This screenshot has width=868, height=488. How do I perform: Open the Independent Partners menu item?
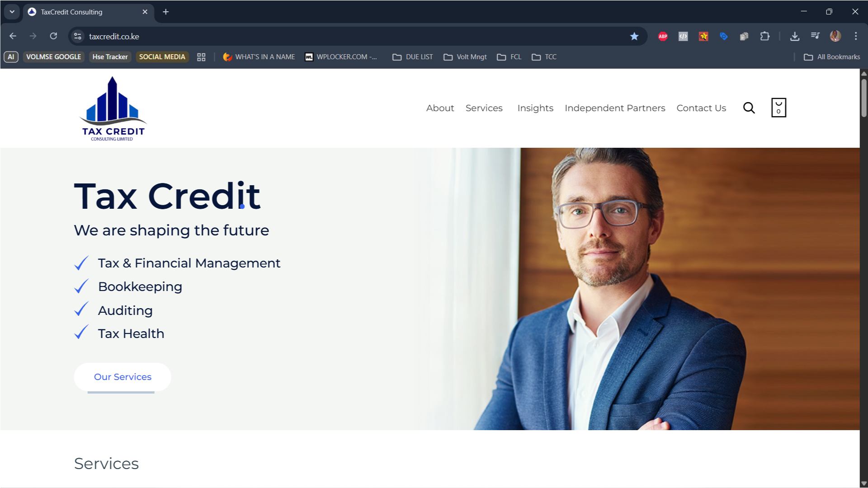(615, 108)
